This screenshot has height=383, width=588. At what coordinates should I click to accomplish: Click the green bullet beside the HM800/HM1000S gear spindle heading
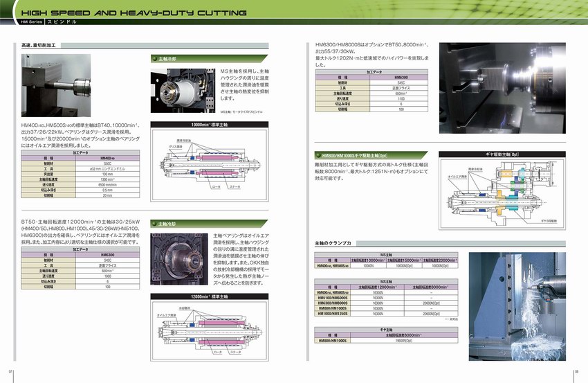point(318,156)
